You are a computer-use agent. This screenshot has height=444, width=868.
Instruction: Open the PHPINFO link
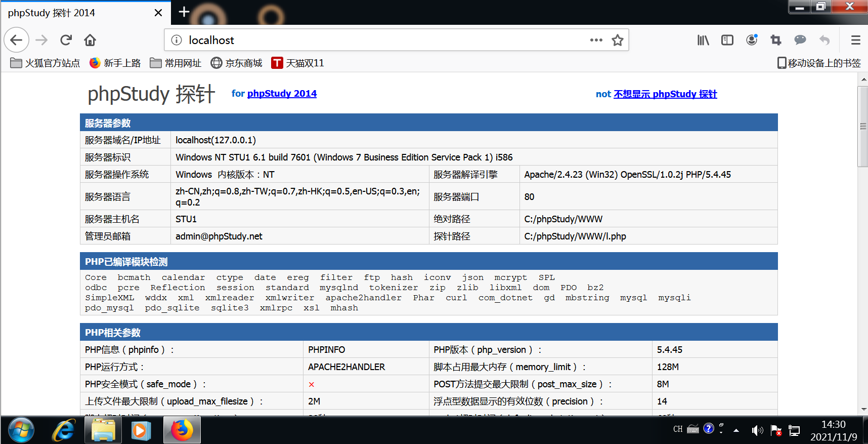[x=326, y=350]
